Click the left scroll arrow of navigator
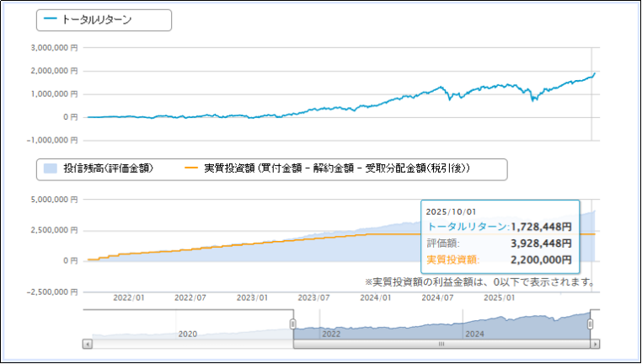 click(87, 344)
